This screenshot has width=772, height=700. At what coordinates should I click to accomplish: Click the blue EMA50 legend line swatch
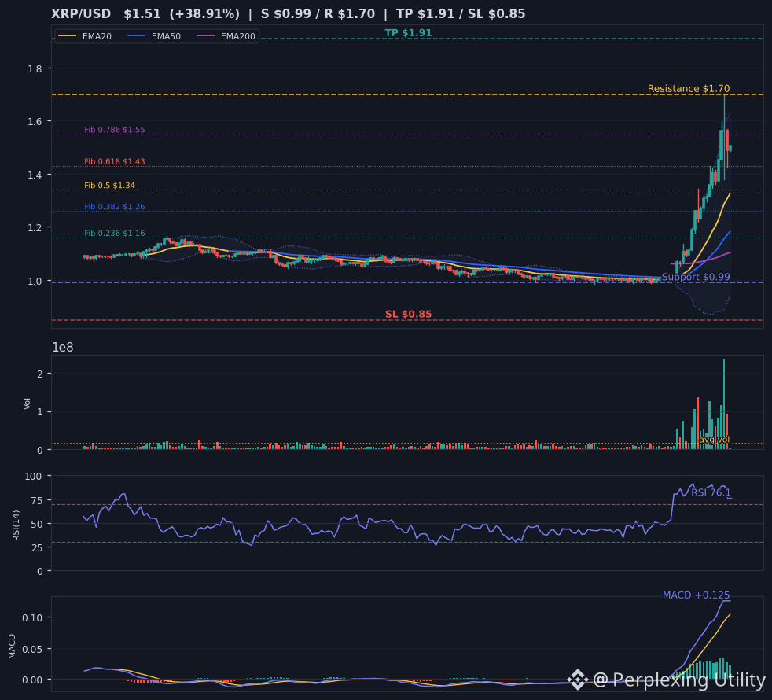point(136,36)
